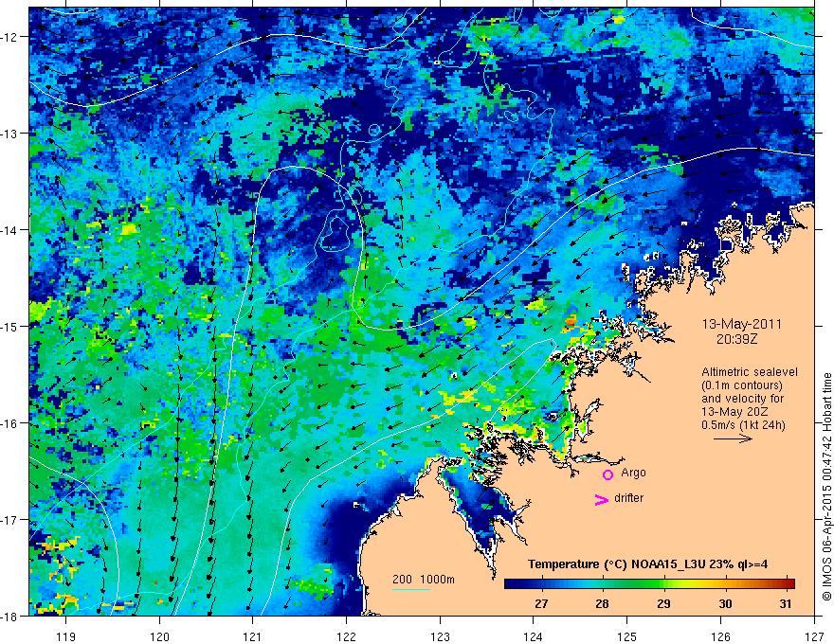This screenshot has width=834, height=644.
Task: Click the 'Altimetric sealevel' text line
Action: [750, 372]
